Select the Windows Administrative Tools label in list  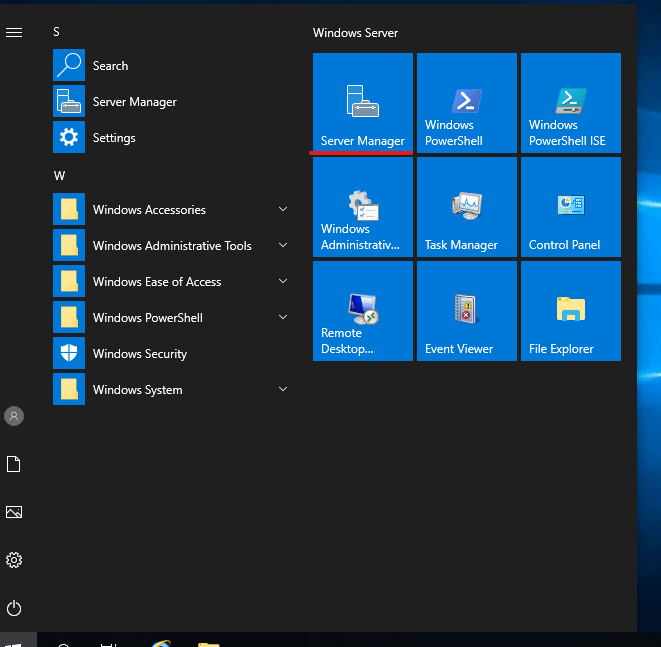coord(172,246)
